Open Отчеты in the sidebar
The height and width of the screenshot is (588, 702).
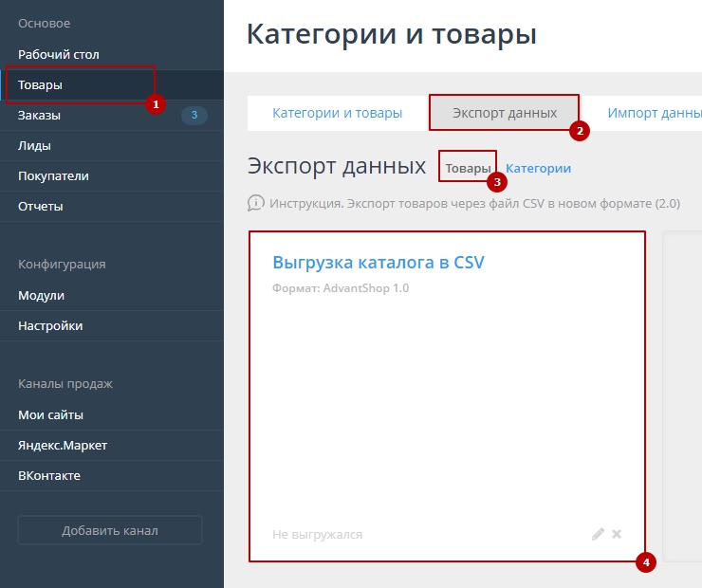tap(41, 206)
